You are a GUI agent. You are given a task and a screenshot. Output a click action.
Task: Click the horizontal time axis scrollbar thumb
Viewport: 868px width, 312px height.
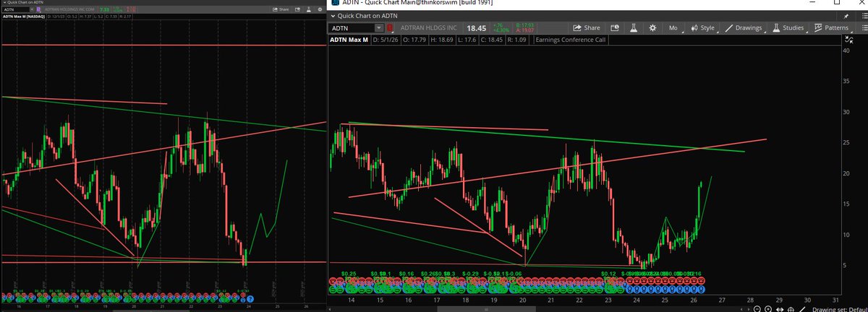tap(486, 309)
